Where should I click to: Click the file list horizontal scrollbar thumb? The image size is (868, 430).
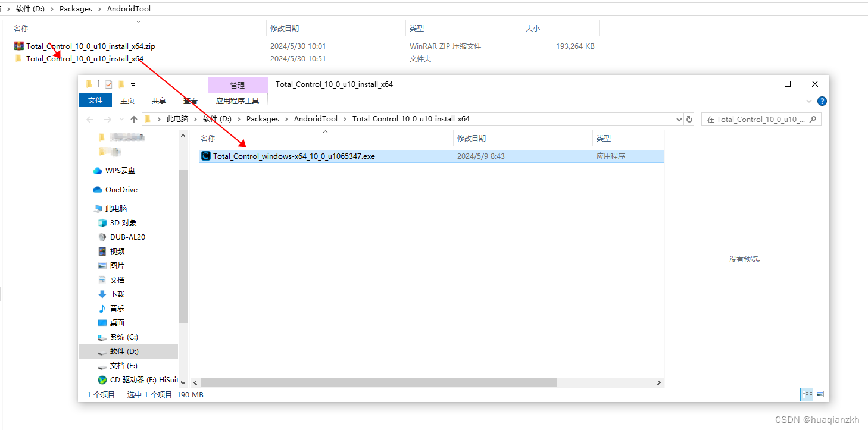point(378,383)
